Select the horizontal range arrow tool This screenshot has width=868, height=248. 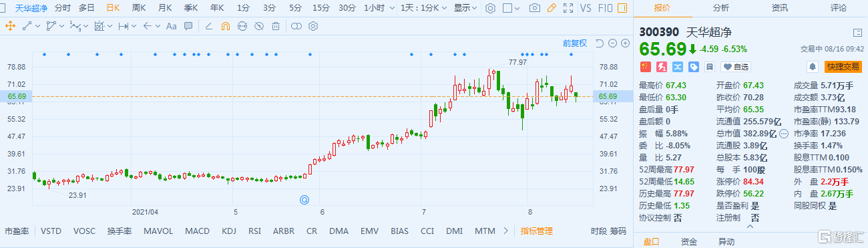click(123, 26)
